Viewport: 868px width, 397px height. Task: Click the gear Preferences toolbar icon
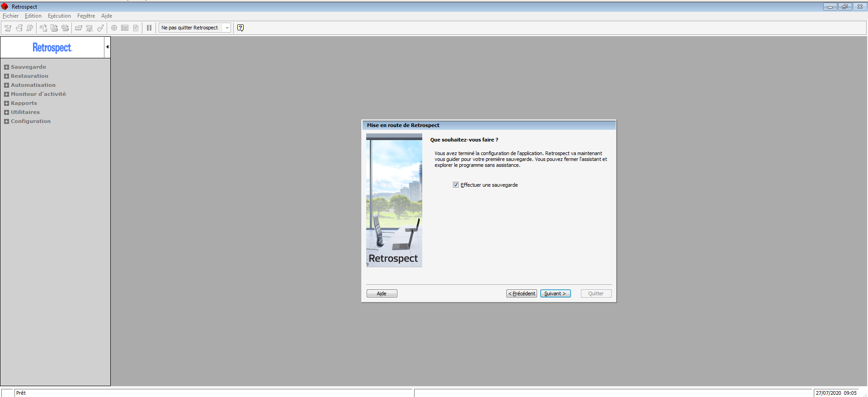point(114,28)
